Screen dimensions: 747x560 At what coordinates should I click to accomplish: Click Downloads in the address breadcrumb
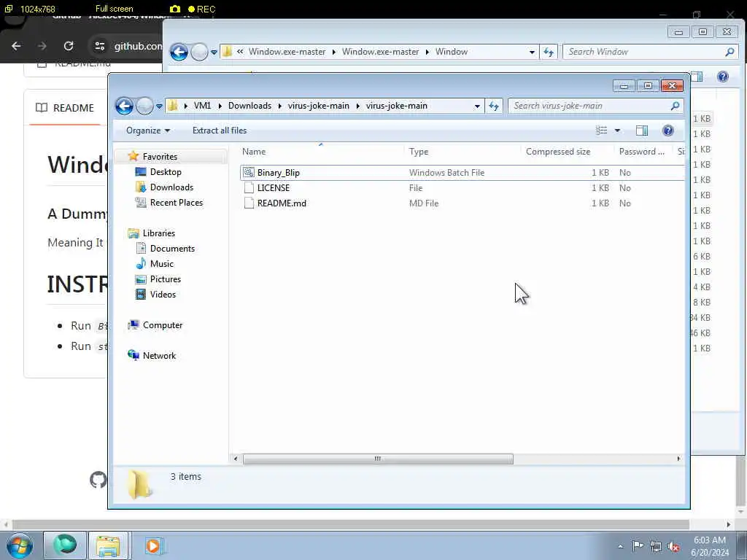pyautogui.click(x=249, y=106)
